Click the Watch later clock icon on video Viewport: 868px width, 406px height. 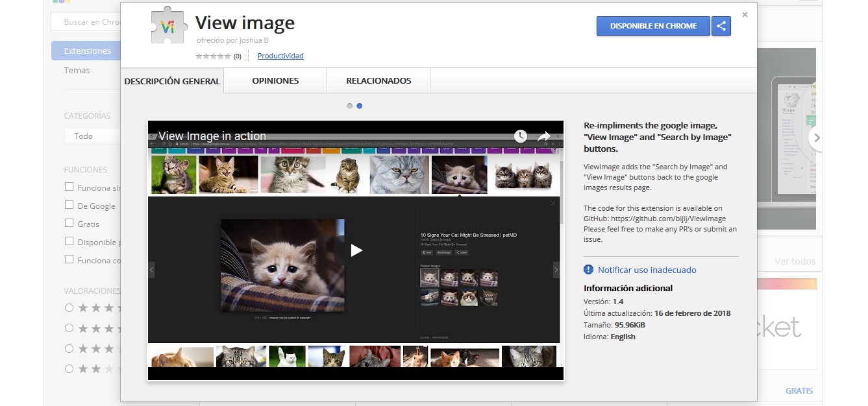521,136
